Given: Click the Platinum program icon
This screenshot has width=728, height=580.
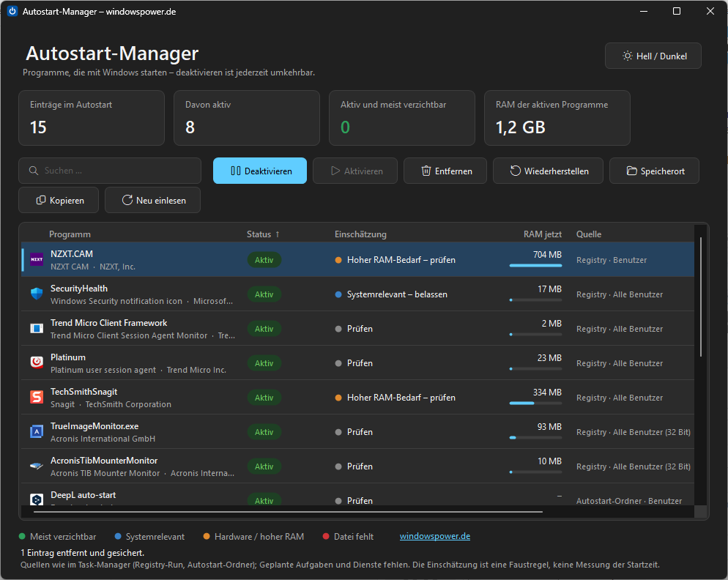Looking at the screenshot, I should (37, 362).
